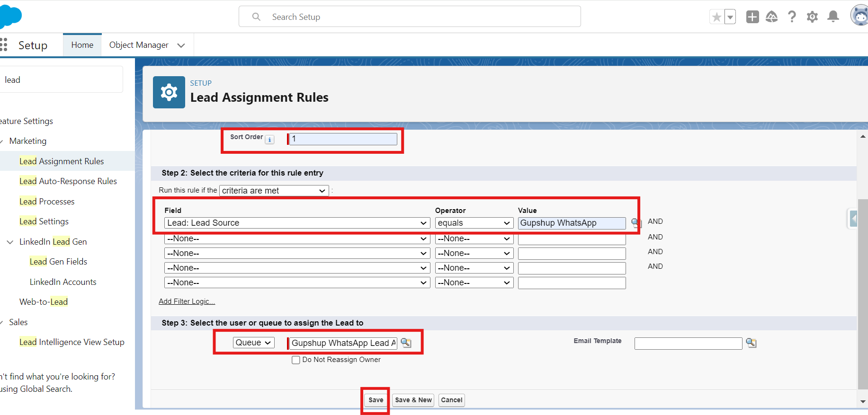This screenshot has width=868, height=415.
Task: Open the Queue assignee type dropdown
Action: (x=254, y=343)
